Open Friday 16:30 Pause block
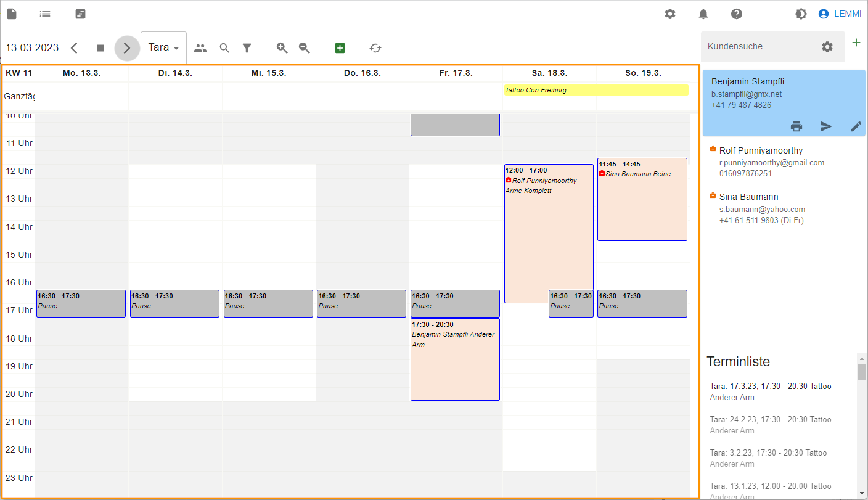 pos(455,303)
